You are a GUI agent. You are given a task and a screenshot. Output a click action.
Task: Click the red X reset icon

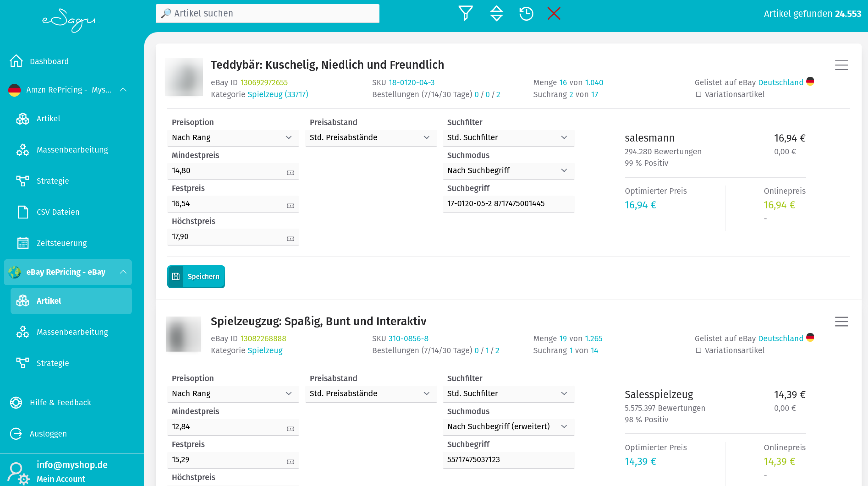554,14
